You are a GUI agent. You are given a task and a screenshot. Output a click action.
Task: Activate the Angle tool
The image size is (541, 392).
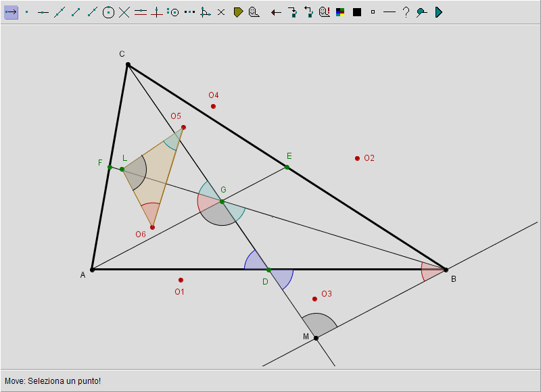tap(206, 12)
